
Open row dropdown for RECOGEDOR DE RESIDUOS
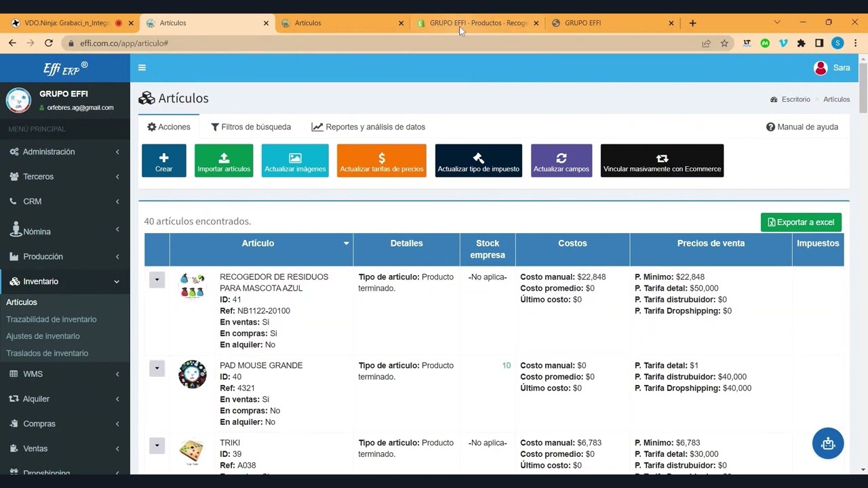157,279
